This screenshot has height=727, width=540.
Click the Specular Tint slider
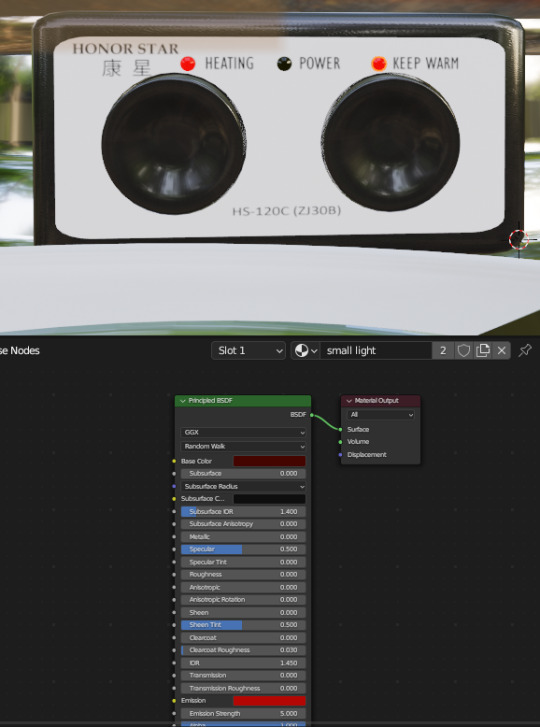(x=243, y=562)
